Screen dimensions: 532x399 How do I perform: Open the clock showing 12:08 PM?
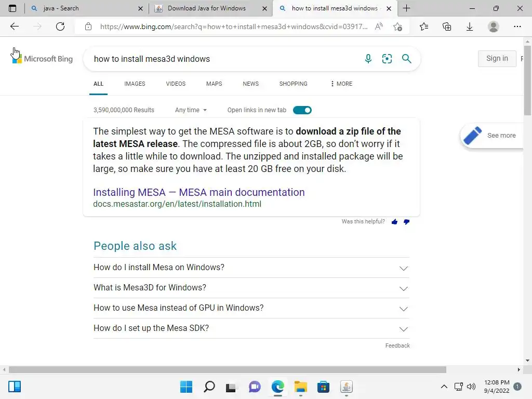point(497,387)
